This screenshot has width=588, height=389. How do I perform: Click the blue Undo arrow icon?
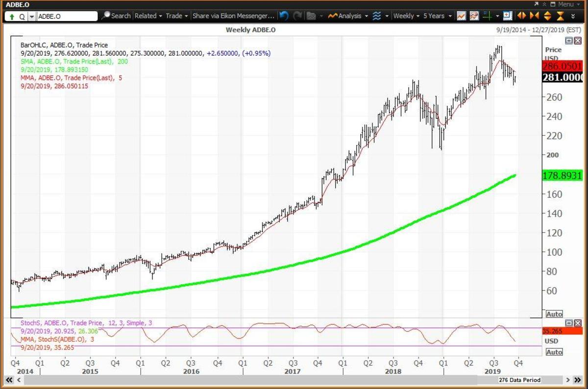284,16
